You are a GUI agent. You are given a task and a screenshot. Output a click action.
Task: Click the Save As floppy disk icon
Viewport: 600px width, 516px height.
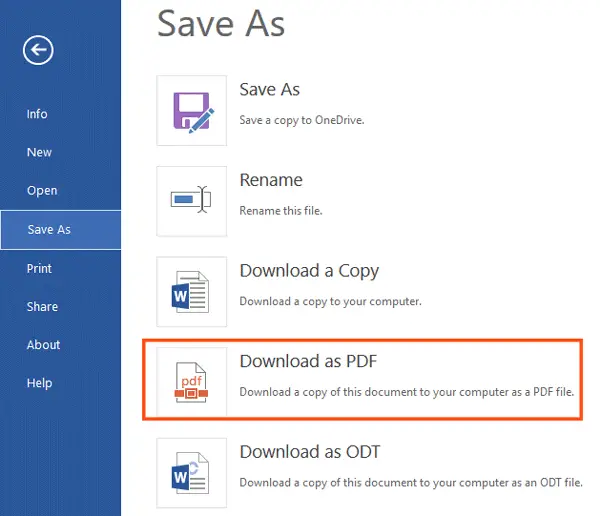tap(192, 110)
